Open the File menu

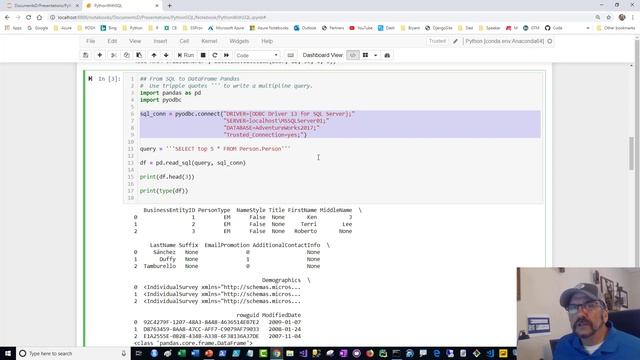tap(91, 41)
